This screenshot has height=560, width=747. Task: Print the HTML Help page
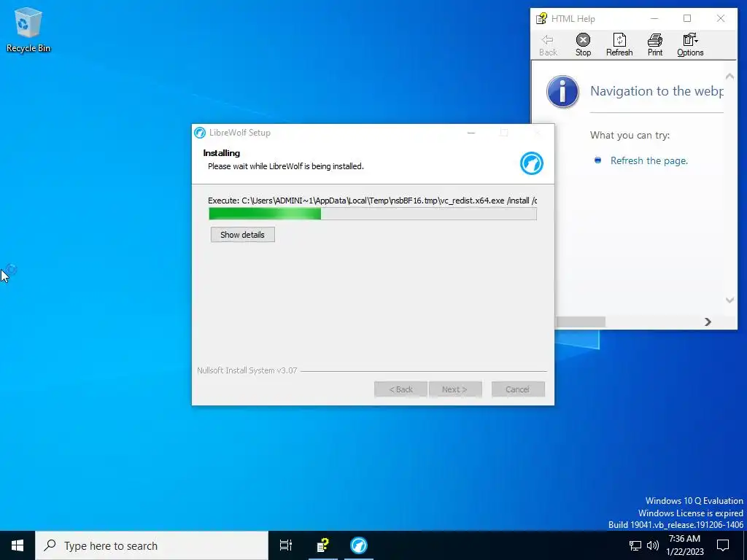pyautogui.click(x=655, y=45)
